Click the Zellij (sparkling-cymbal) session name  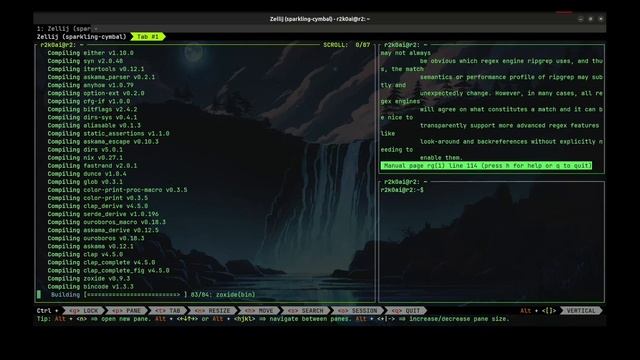tap(82, 37)
